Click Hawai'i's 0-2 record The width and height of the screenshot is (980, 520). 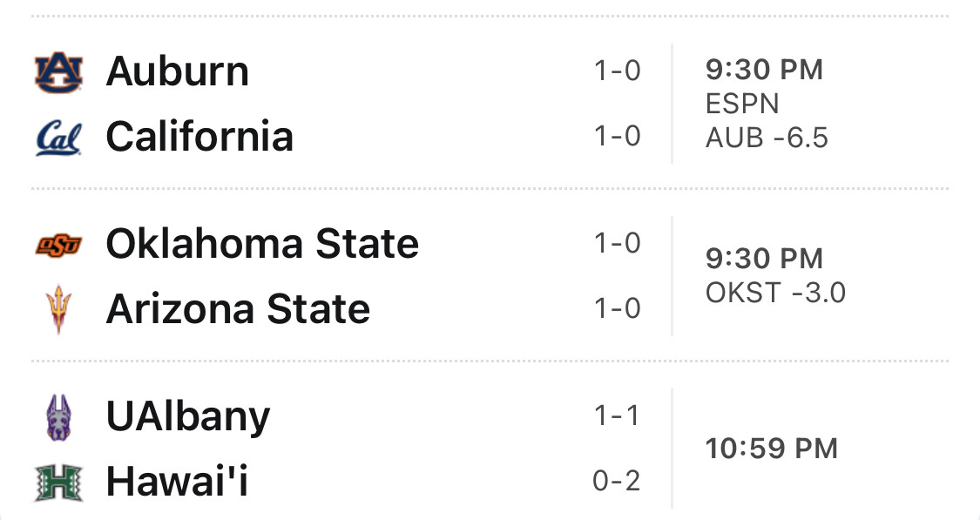click(x=616, y=482)
